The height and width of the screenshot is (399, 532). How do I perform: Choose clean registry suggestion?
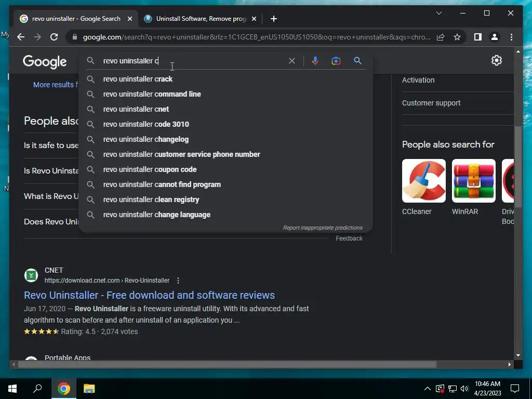225,200
